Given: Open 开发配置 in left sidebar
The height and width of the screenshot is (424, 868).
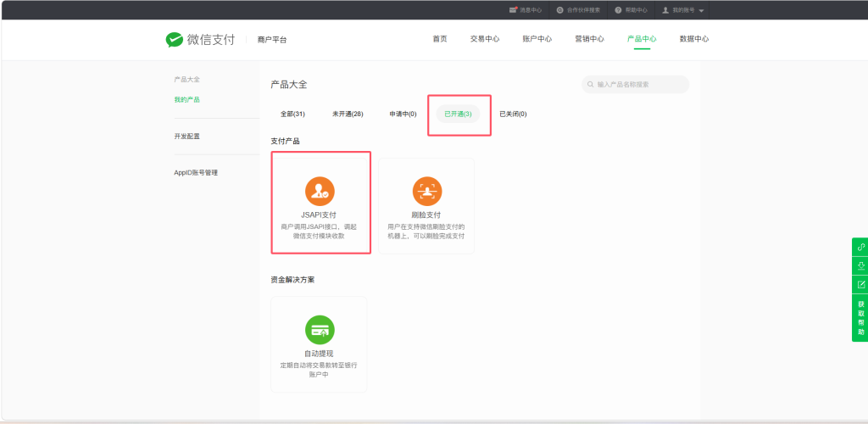Looking at the screenshot, I should point(187,137).
